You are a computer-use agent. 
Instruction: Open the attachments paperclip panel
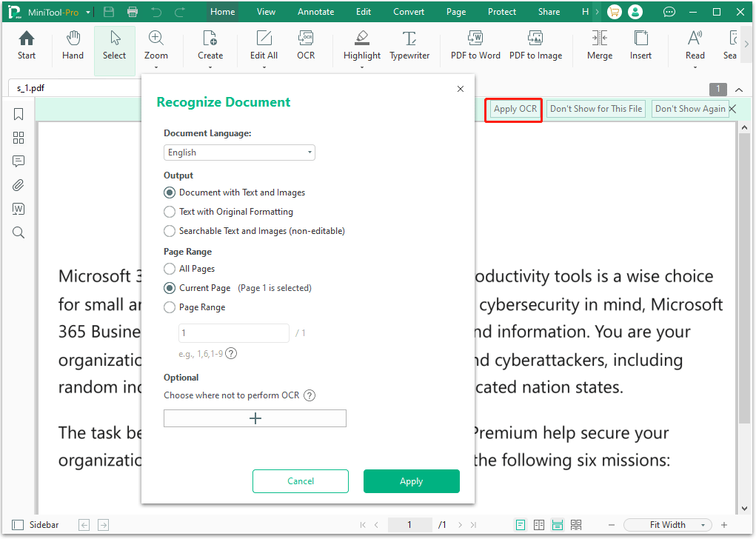(x=19, y=185)
